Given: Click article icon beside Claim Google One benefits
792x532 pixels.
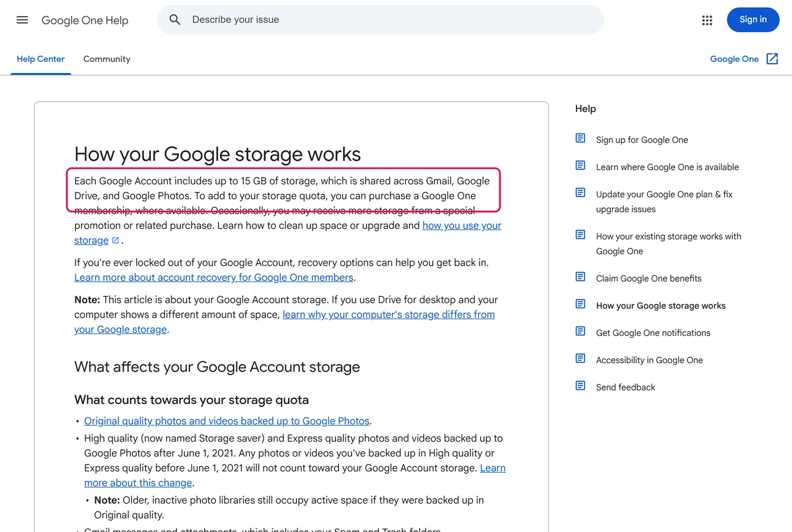Looking at the screenshot, I should pyautogui.click(x=580, y=277).
